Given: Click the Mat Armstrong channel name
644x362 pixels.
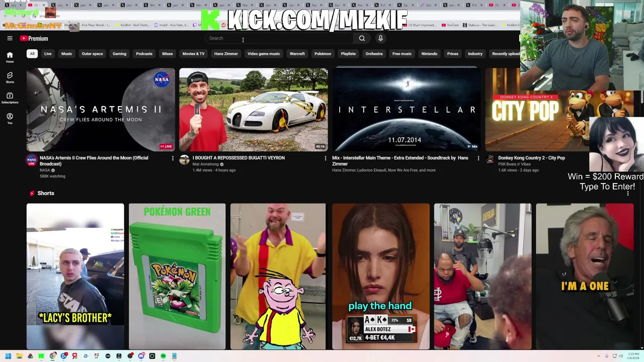Looking at the screenshot, I should [205, 164].
